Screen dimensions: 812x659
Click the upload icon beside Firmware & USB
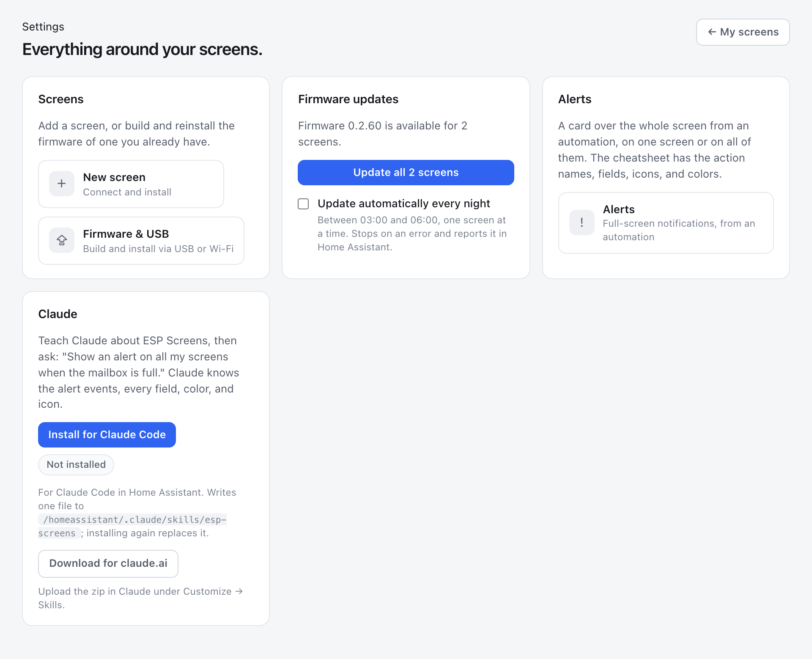click(x=62, y=240)
